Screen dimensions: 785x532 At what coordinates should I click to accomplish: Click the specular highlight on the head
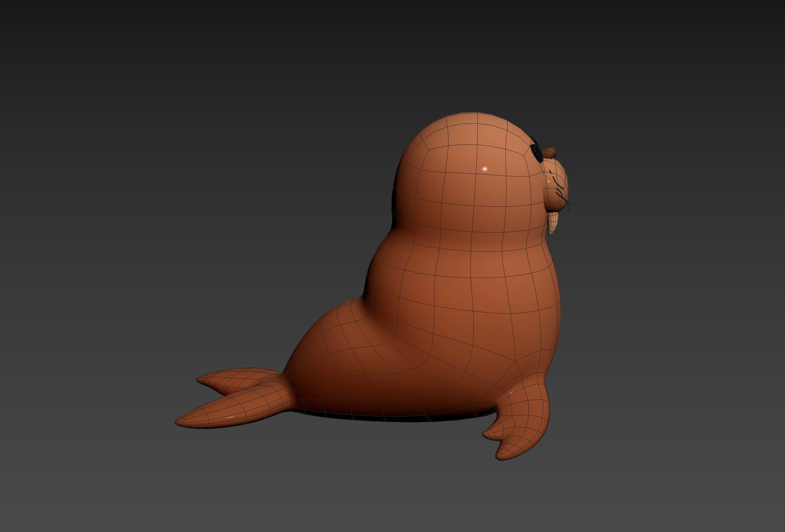coord(485,168)
